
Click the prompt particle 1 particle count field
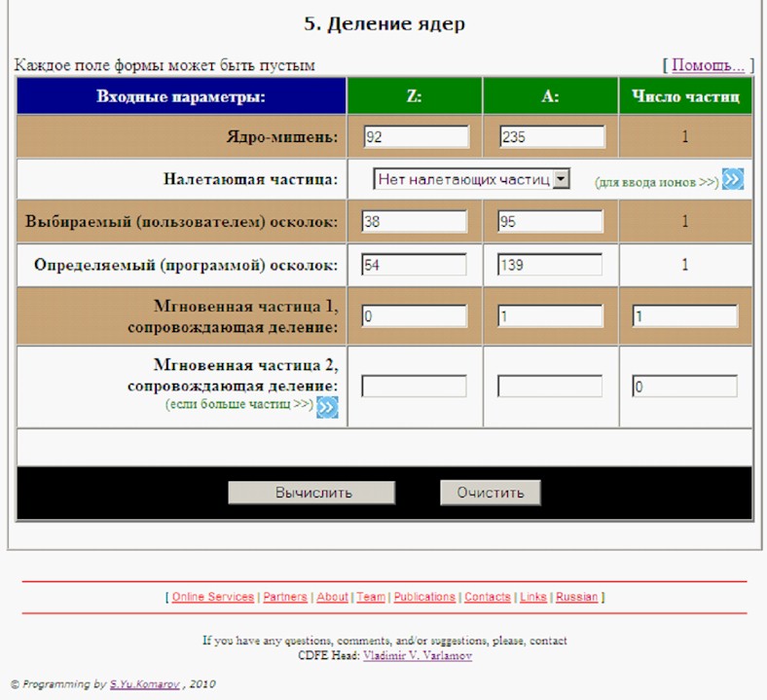click(685, 316)
